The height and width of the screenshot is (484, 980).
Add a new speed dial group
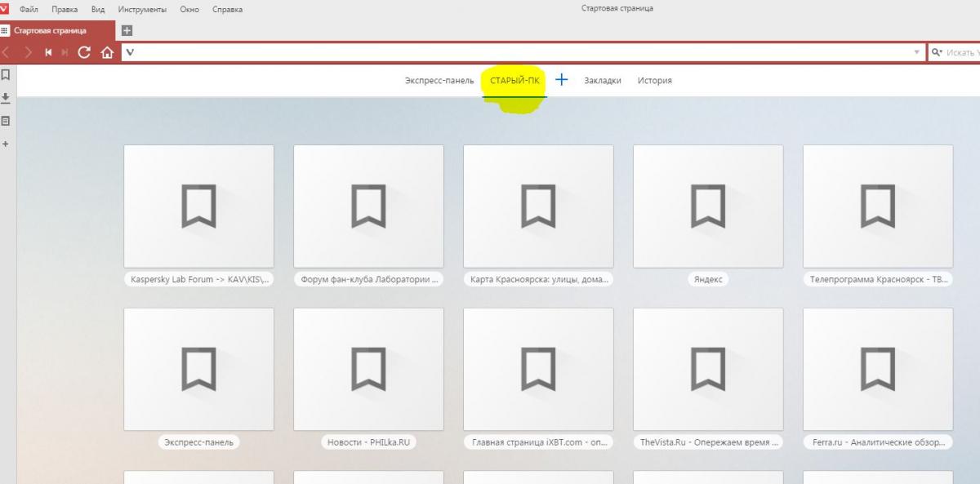point(562,80)
